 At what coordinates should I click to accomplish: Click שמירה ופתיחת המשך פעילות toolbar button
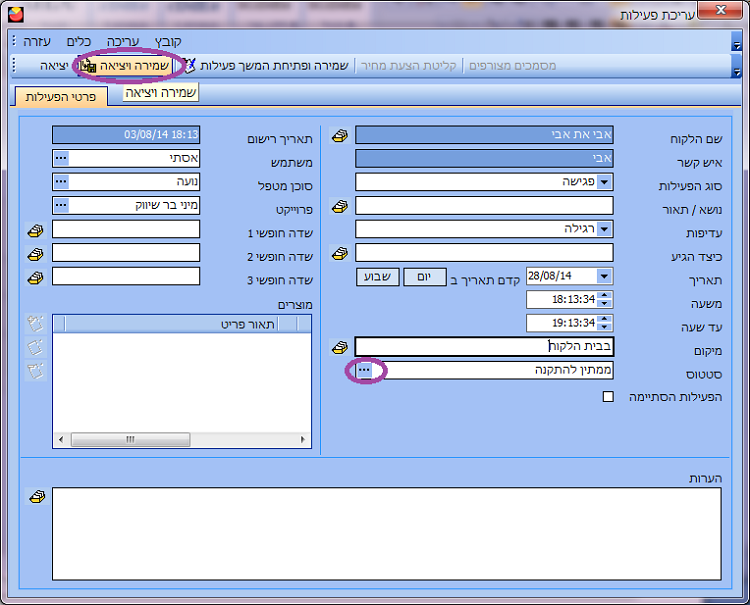(x=267, y=66)
